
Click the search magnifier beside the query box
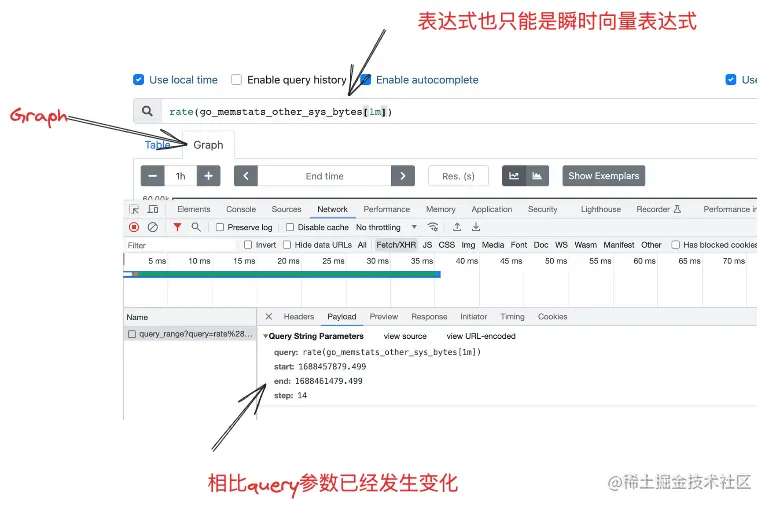click(147, 112)
